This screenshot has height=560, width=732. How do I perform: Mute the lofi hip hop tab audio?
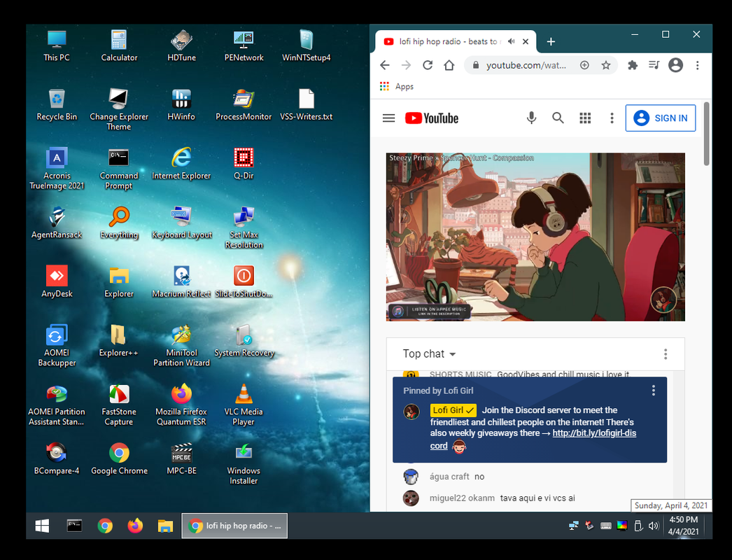[511, 41]
